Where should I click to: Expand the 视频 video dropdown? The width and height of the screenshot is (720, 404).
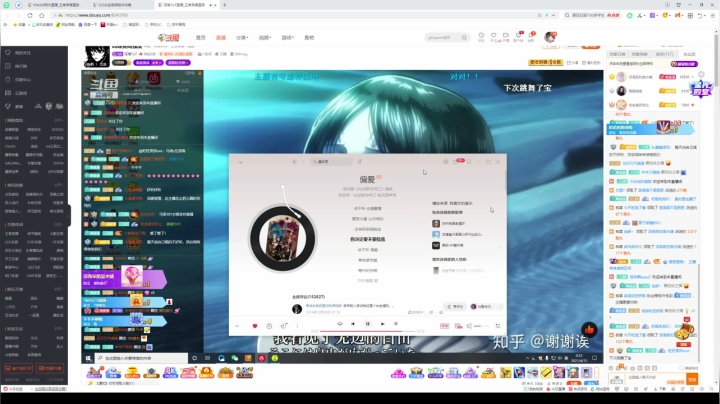coord(265,38)
